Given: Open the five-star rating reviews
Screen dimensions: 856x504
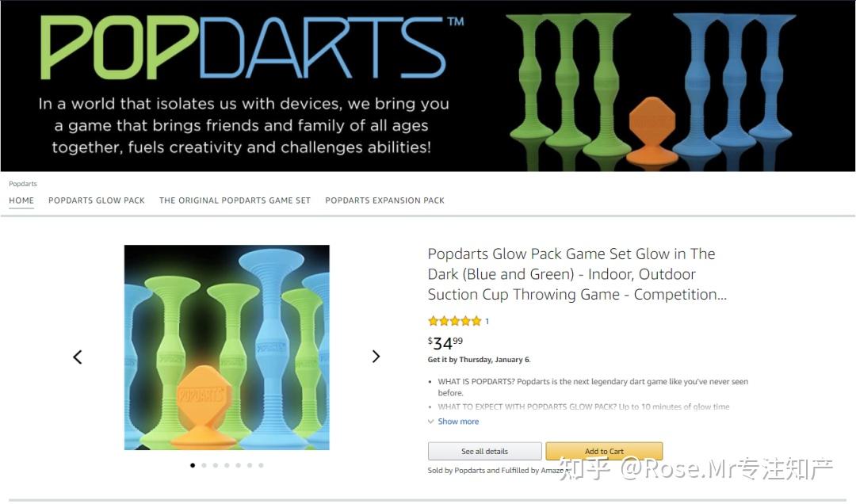Looking at the screenshot, I should coord(455,321).
